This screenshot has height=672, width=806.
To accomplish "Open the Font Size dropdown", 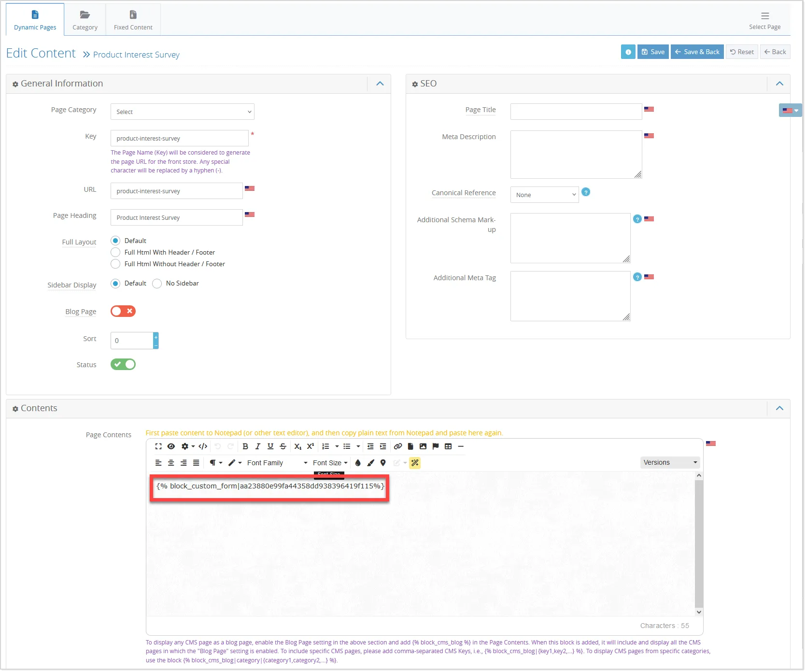I will tap(330, 463).
